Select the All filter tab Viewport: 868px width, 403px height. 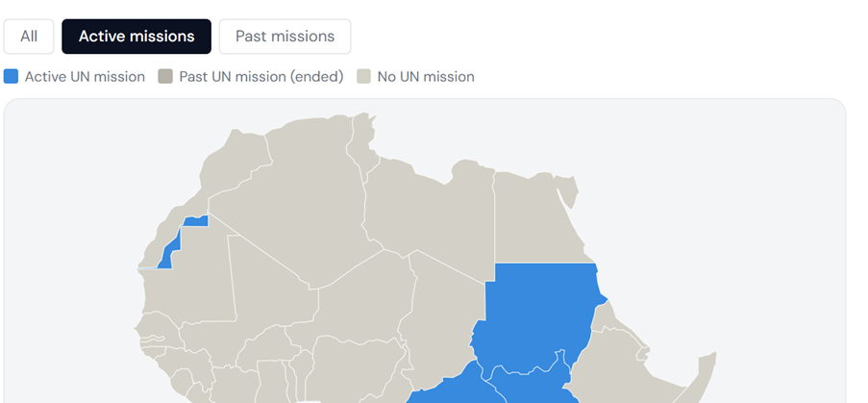coord(29,37)
